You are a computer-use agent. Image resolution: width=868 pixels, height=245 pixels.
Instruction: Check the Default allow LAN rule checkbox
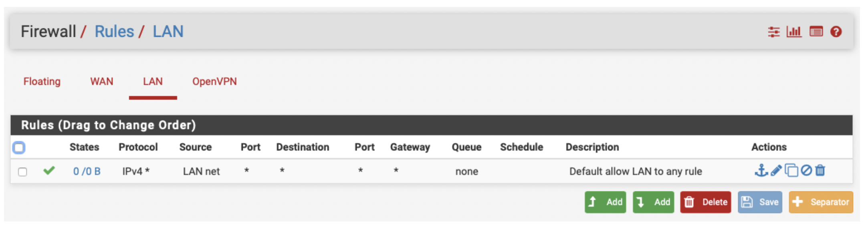22,172
